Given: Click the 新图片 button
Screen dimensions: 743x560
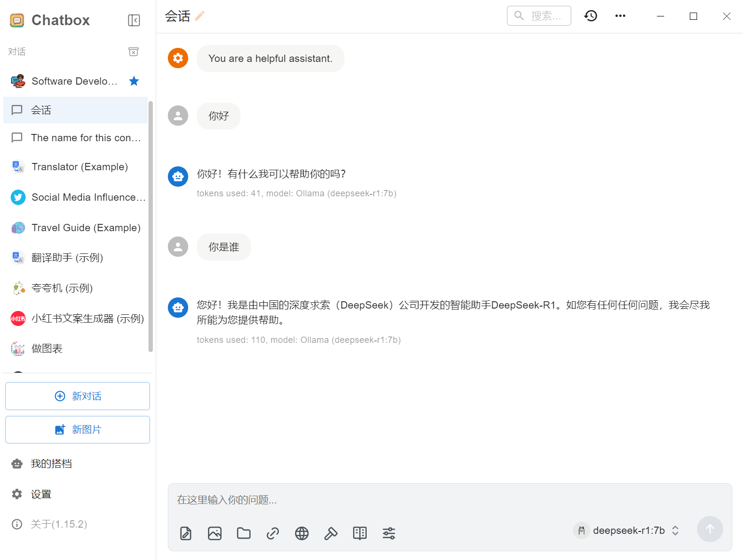Looking at the screenshot, I should pos(77,429).
